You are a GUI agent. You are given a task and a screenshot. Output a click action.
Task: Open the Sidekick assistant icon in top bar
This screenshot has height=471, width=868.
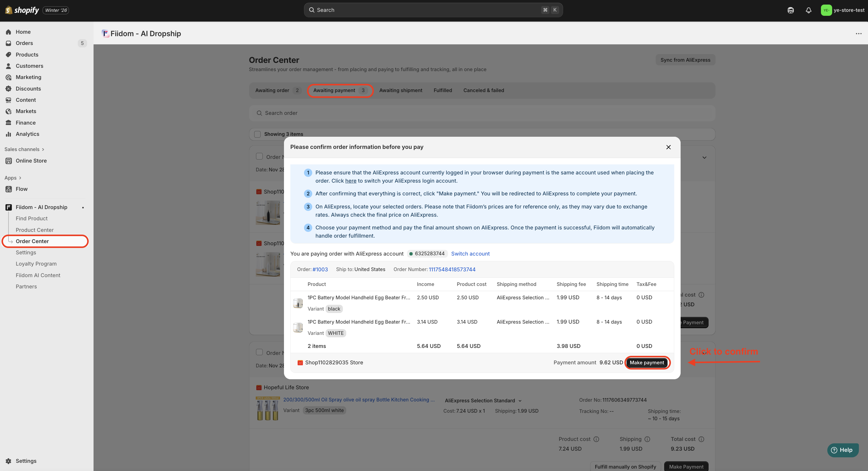point(791,10)
